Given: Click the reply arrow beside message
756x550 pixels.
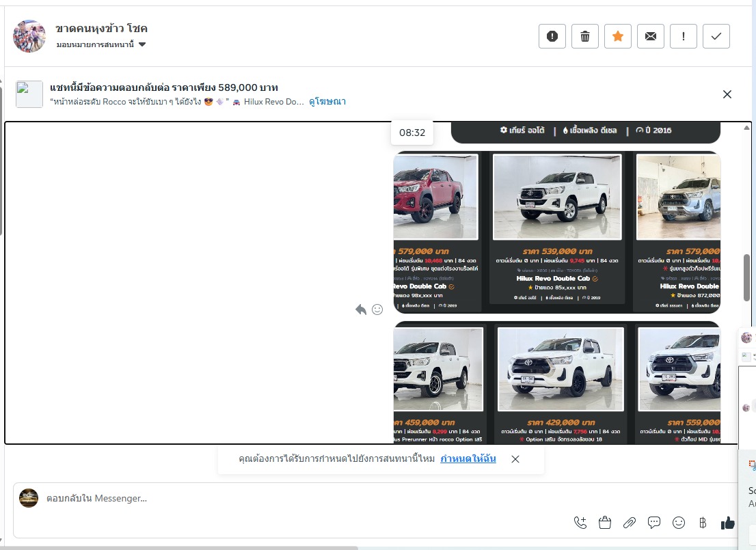Looking at the screenshot, I should tap(361, 310).
